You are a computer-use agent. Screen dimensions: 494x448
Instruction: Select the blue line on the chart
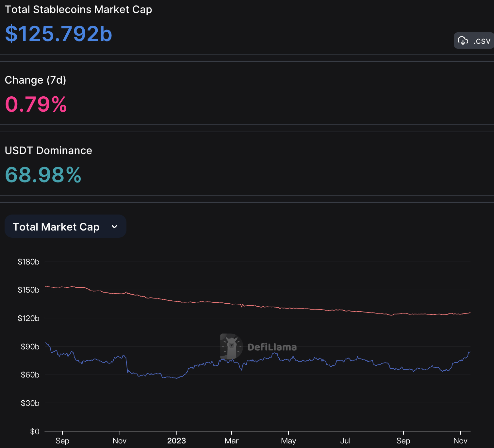(257, 360)
